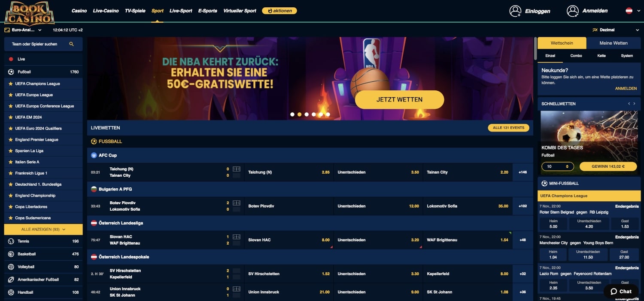Go to second banner slide dot
Image resolution: width=644 pixels, height=301 pixels.
coord(299,114)
